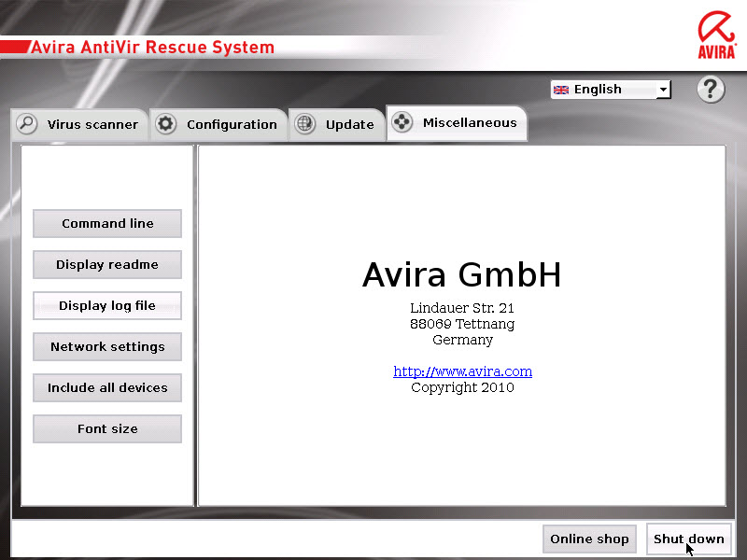747x560 pixels.
Task: Click the Avira umbrella logo
Action: coord(717,35)
